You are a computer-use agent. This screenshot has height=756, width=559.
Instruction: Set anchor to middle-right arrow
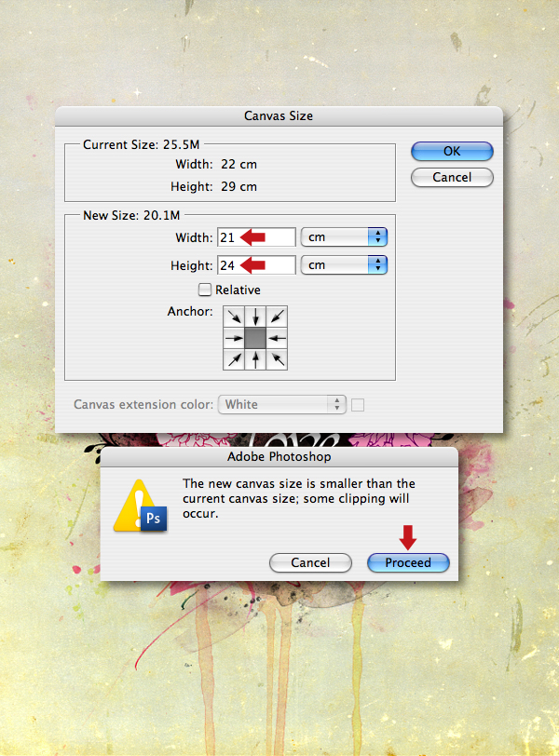(x=277, y=338)
